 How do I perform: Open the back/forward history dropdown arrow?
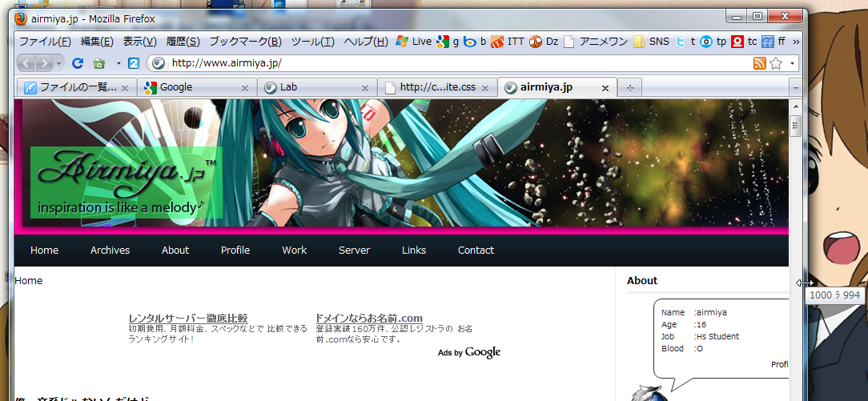58,63
